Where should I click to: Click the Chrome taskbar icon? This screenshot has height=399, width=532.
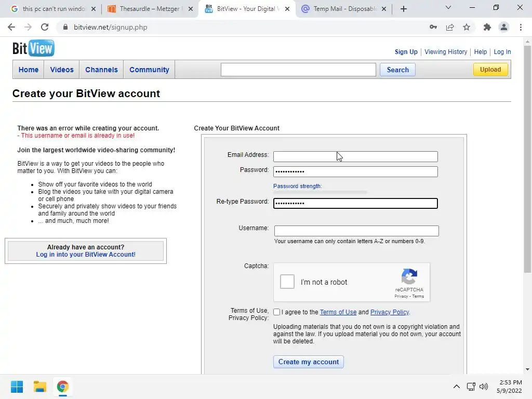click(62, 387)
